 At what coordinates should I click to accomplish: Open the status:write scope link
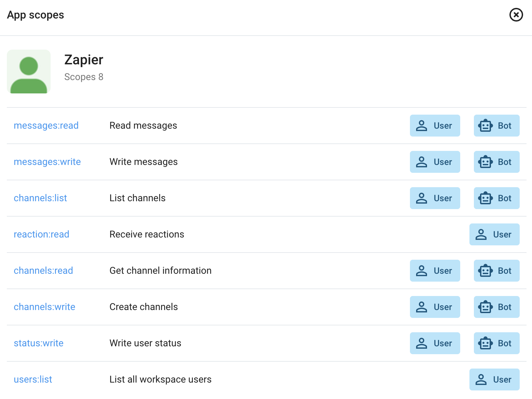(39, 343)
